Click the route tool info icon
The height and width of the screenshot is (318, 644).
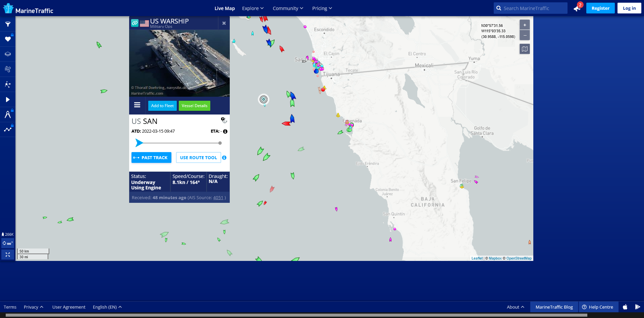(x=224, y=157)
